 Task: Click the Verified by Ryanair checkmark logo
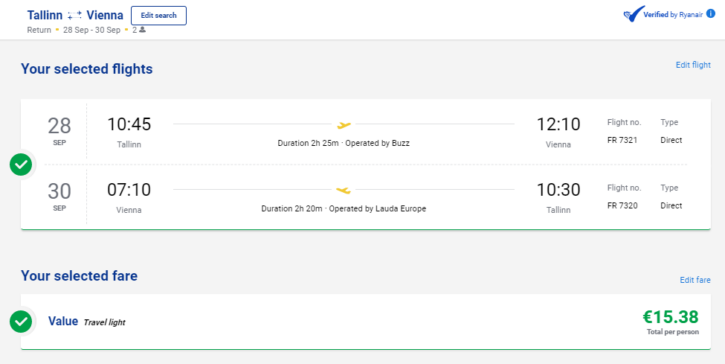[x=633, y=14]
